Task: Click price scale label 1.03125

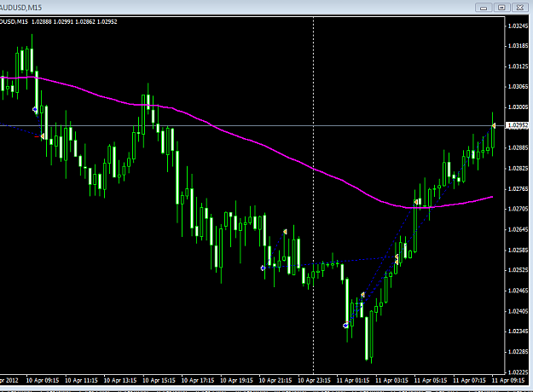Action: [518, 66]
